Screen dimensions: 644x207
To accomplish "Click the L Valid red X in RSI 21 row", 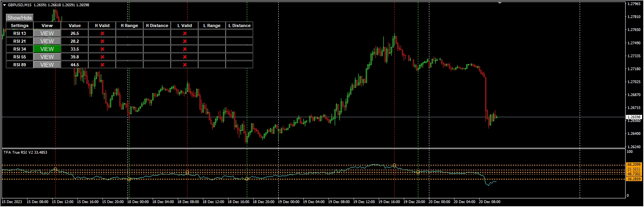I will point(185,42).
